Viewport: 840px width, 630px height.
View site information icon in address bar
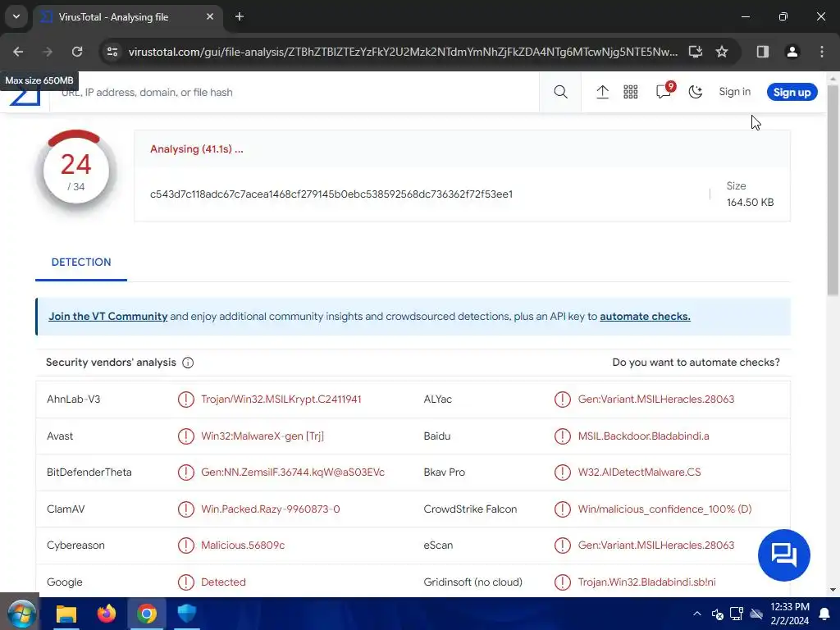tap(112, 52)
